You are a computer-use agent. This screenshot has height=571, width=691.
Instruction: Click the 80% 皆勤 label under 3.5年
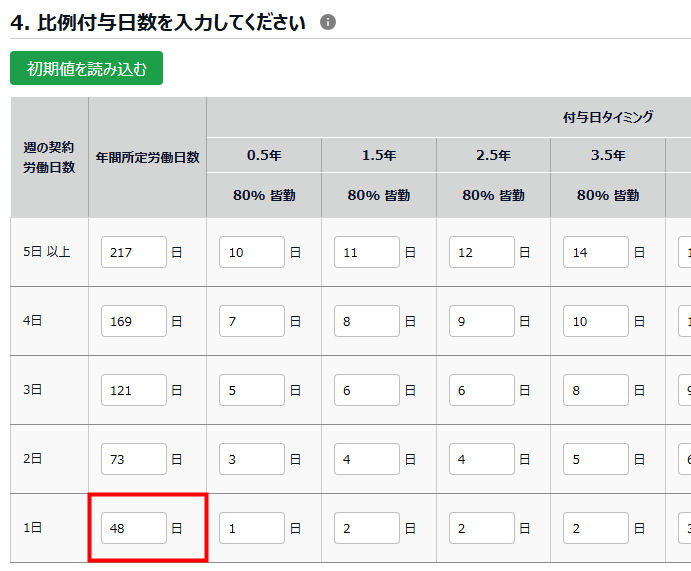(x=608, y=195)
